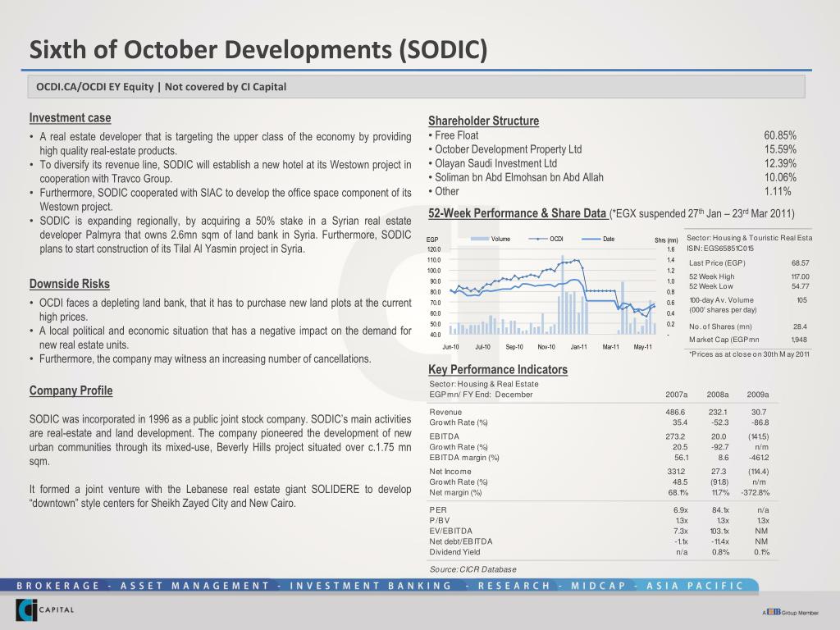
Task: Click the 2008a column header
Action: tap(718, 395)
